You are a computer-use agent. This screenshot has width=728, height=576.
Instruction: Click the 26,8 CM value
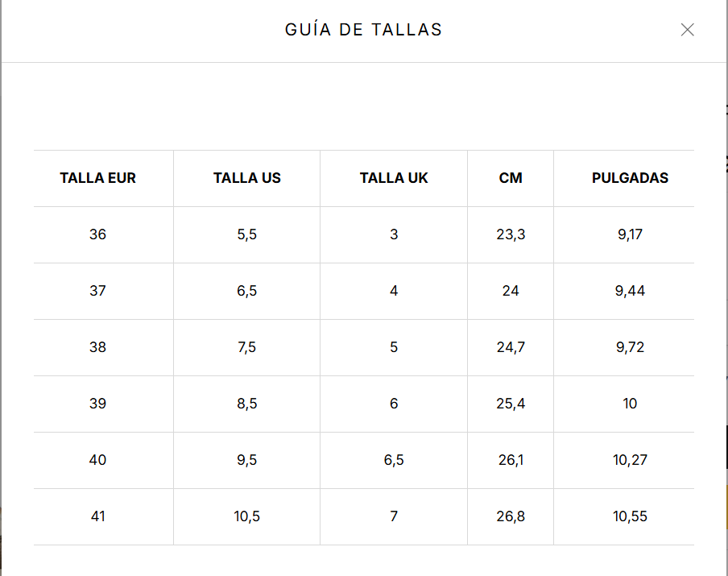[511, 516]
